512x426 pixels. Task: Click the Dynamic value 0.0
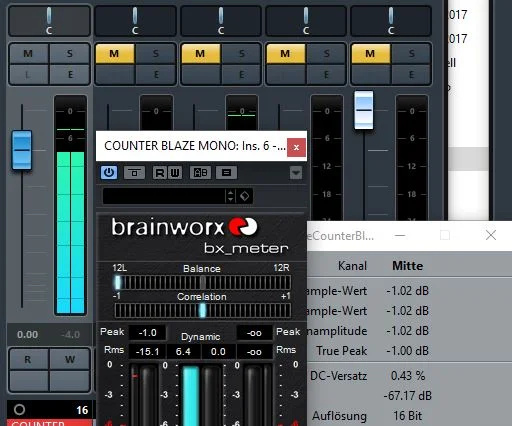click(x=218, y=352)
